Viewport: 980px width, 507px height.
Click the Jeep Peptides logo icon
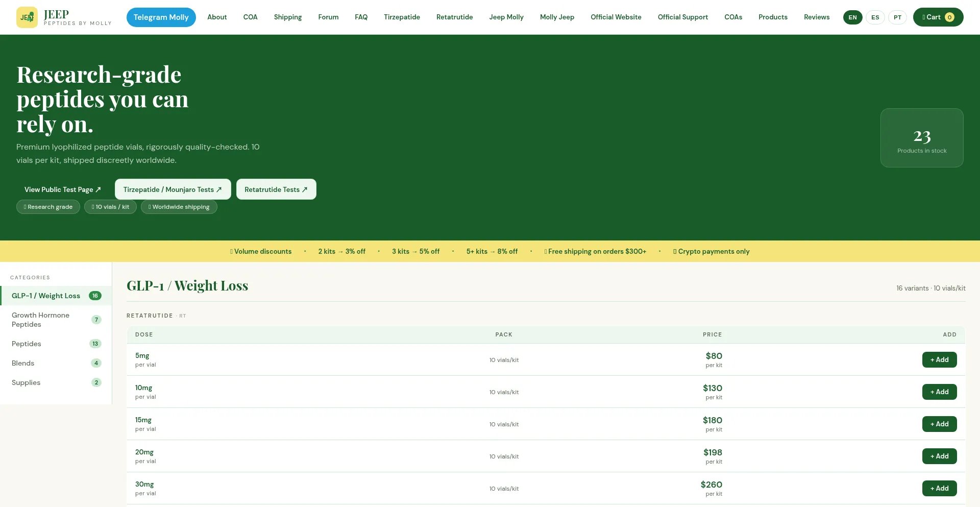coord(27,17)
